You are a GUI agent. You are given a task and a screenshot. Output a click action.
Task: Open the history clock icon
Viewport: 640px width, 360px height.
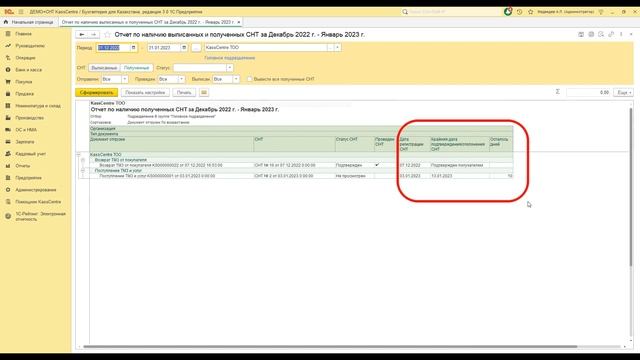519,12
